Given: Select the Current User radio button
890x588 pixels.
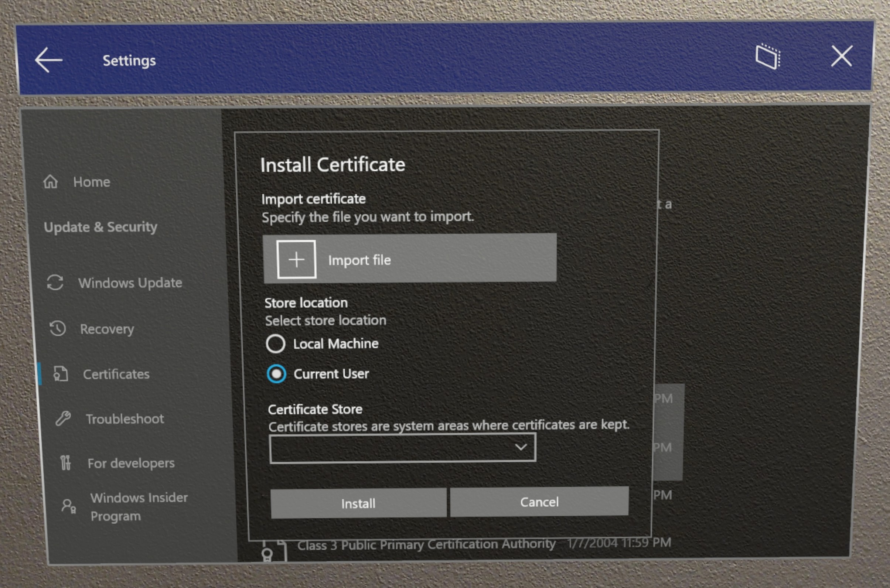Looking at the screenshot, I should (276, 373).
